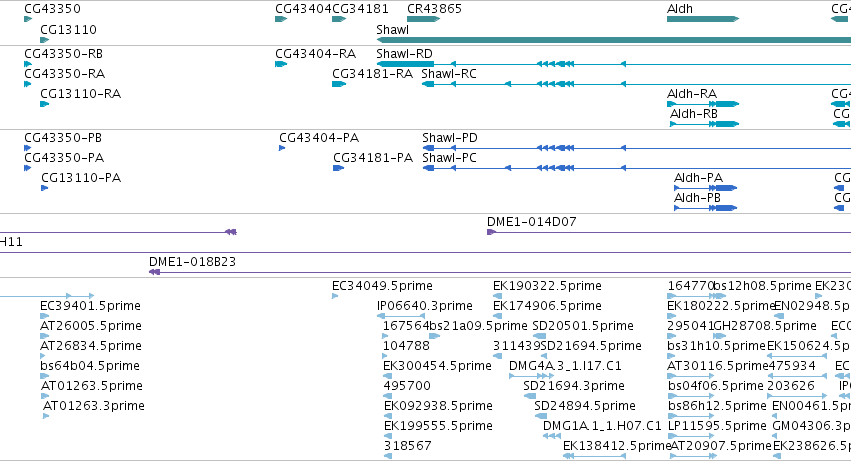Click the Aldh gene name label

click(x=679, y=9)
